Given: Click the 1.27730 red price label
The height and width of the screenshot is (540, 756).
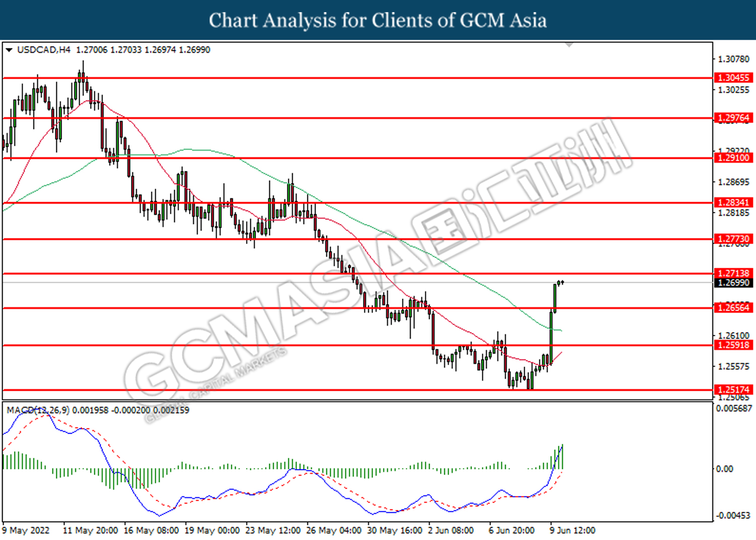Looking at the screenshot, I should click(x=734, y=239).
